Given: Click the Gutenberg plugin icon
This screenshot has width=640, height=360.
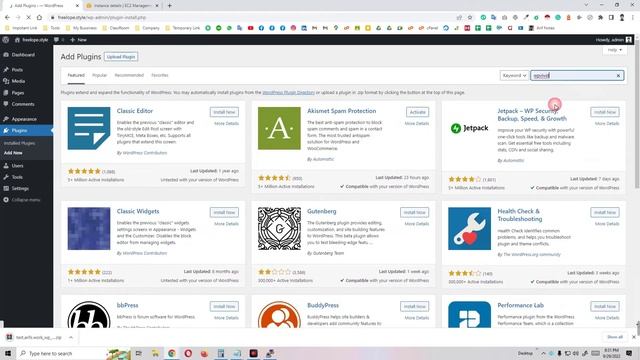Looking at the screenshot, I should point(279,229).
